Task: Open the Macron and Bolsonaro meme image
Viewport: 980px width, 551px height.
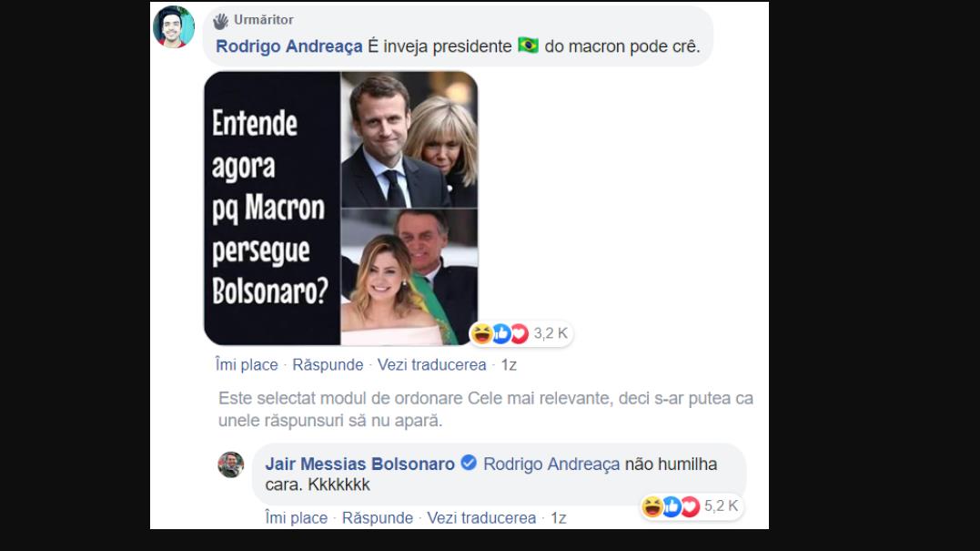Action: click(x=341, y=209)
